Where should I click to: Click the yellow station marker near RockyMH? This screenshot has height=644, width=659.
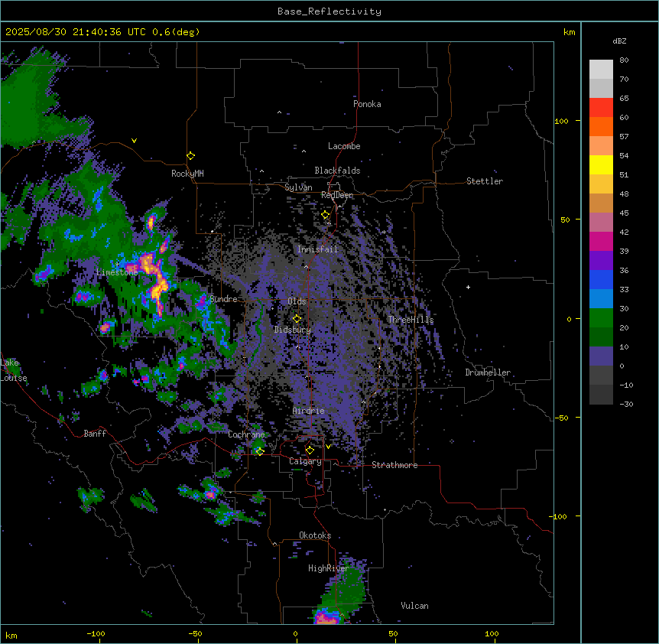pyautogui.click(x=190, y=155)
